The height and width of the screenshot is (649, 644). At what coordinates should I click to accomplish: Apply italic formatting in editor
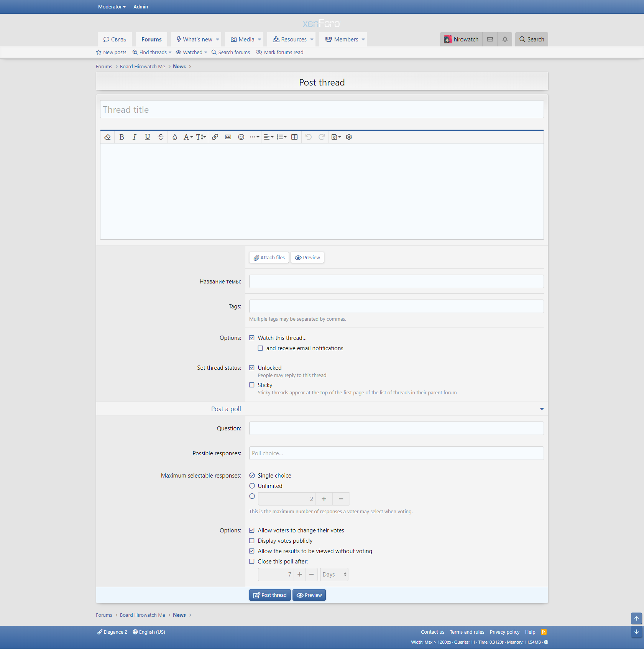pos(134,137)
